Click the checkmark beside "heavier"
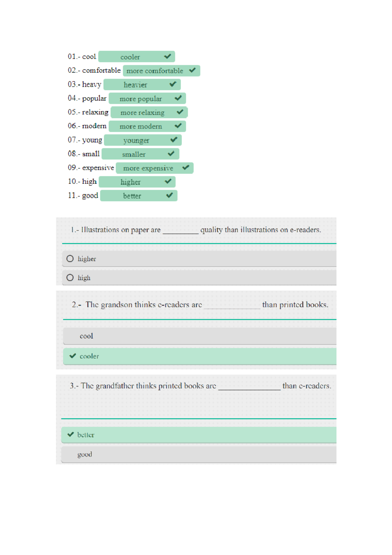 click(x=173, y=84)
